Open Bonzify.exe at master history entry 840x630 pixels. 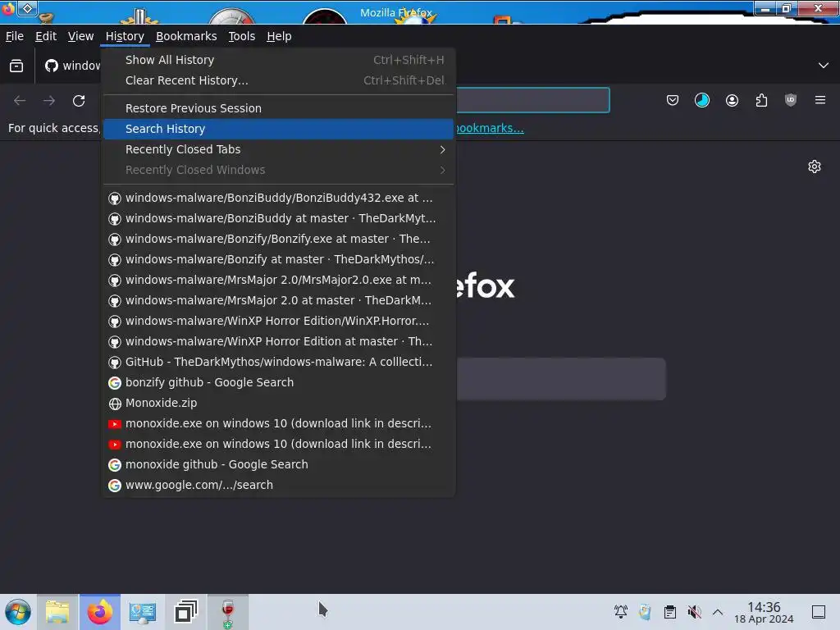coord(279,239)
